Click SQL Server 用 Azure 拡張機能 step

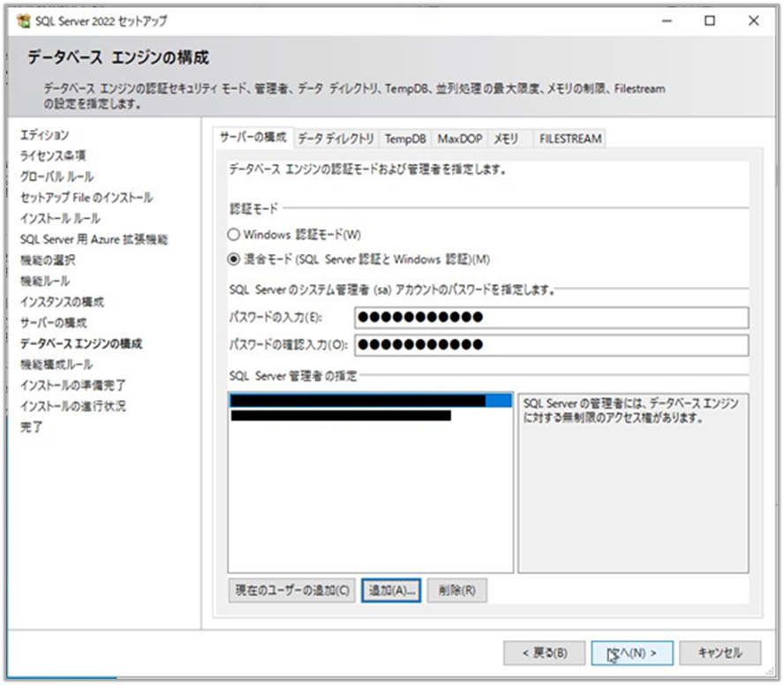[x=94, y=239]
